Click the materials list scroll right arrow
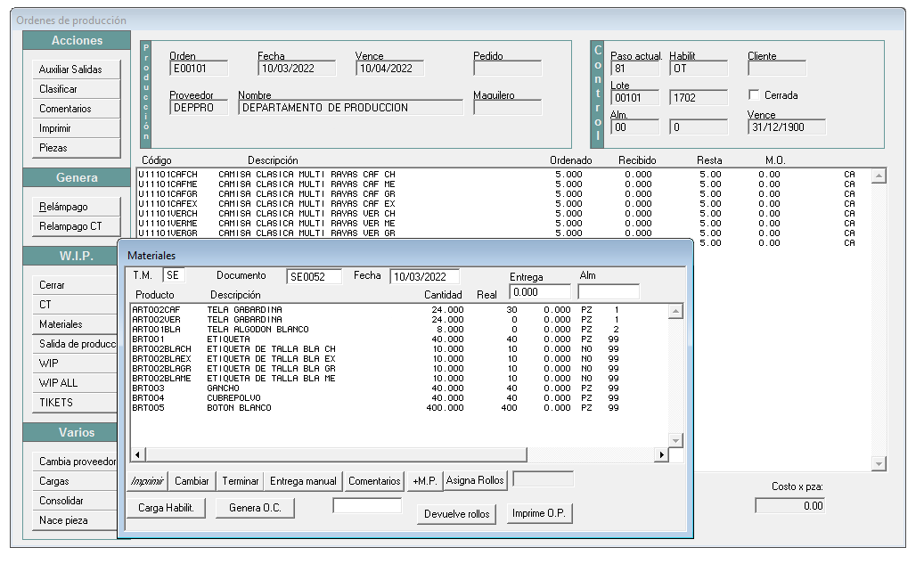 pos(662,454)
